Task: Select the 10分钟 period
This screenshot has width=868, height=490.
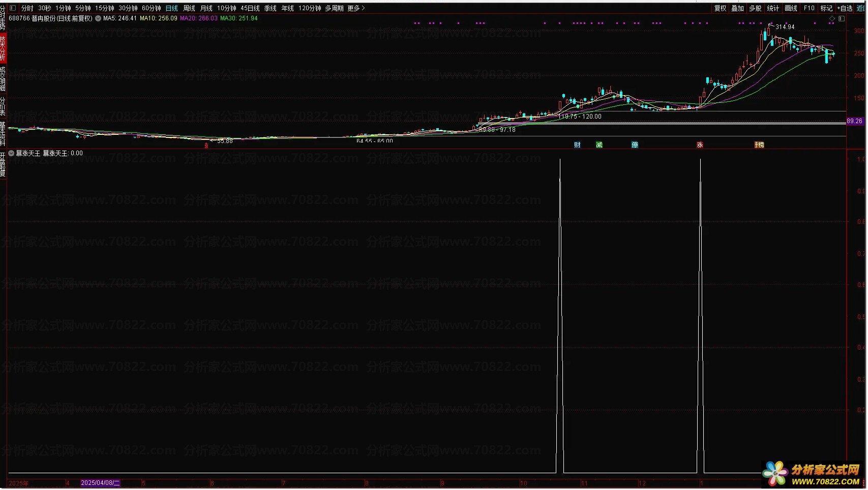Action: 227,8
